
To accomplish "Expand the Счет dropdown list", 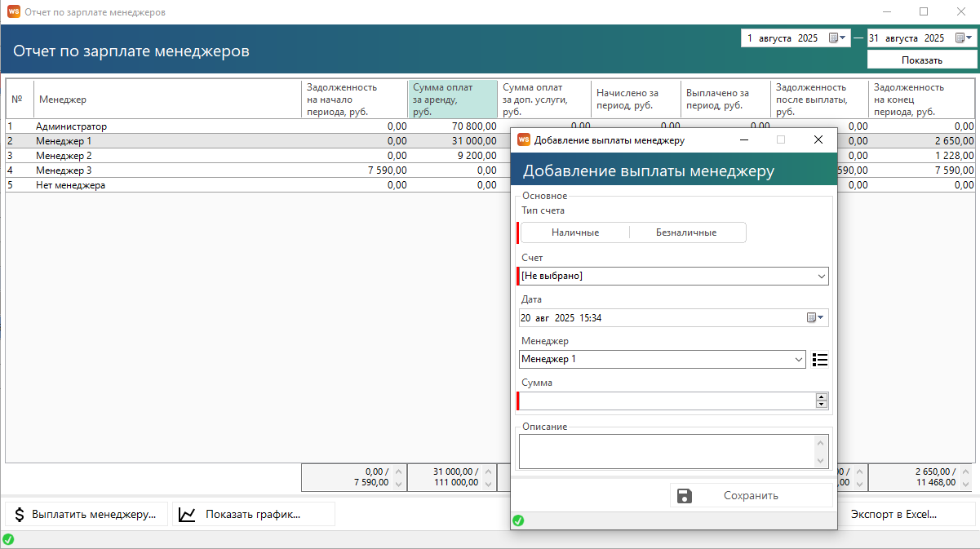I will click(x=821, y=277).
